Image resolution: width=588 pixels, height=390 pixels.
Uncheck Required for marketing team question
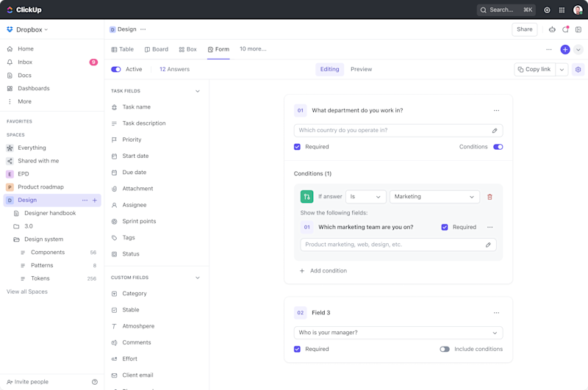tap(445, 227)
